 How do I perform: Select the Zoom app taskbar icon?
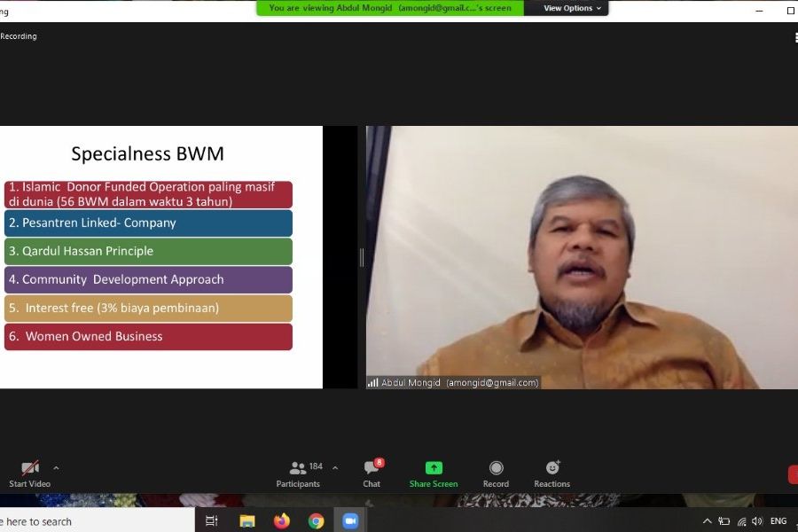(x=350, y=520)
